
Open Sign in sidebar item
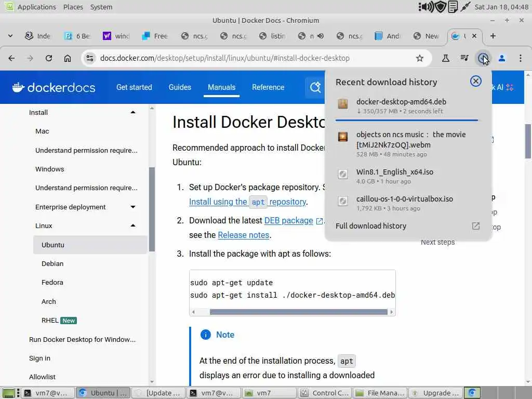pyautogui.click(x=39, y=358)
